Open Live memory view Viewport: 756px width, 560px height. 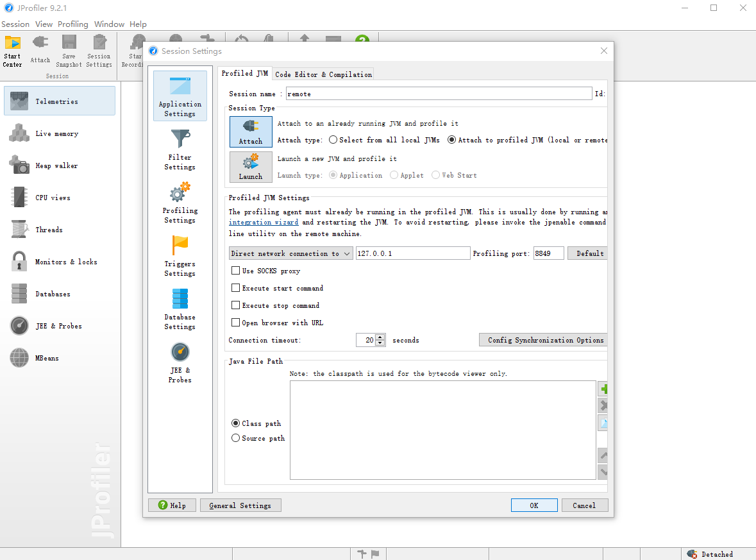tap(60, 133)
